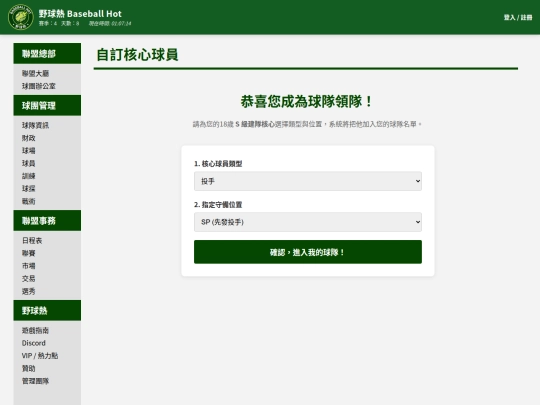This screenshot has width=540, height=405.
Task: Click the 2. 指定守備位置 label
Action: 218,205
